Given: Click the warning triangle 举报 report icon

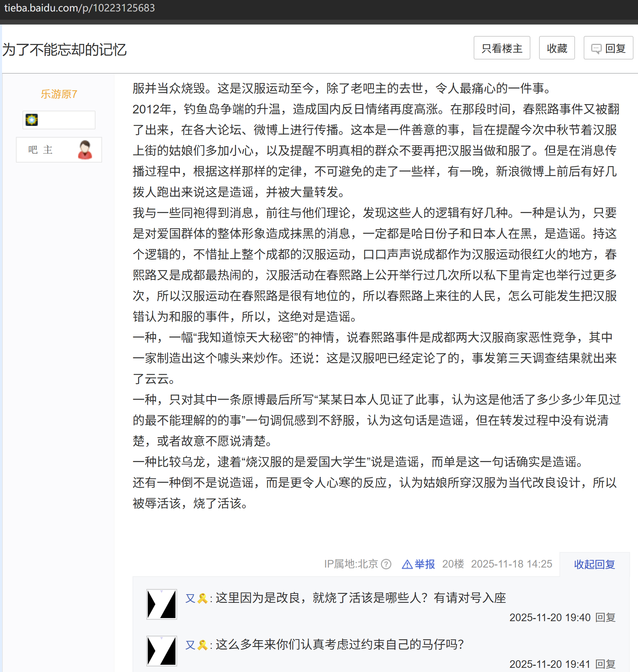Looking at the screenshot, I should coord(407,564).
